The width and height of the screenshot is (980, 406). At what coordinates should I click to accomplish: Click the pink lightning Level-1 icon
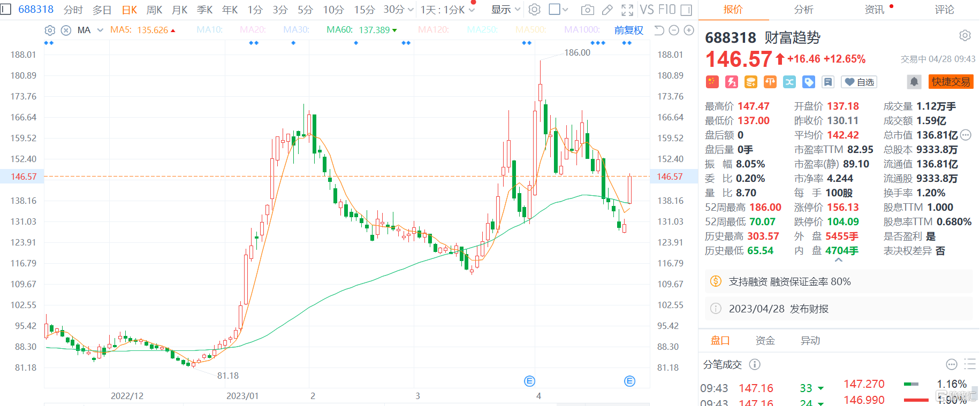(732, 82)
